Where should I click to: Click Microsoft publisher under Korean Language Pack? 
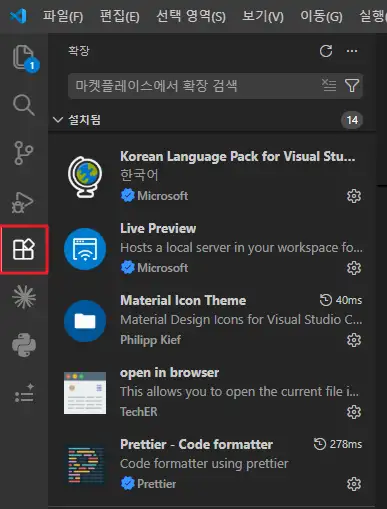pyautogui.click(x=163, y=196)
